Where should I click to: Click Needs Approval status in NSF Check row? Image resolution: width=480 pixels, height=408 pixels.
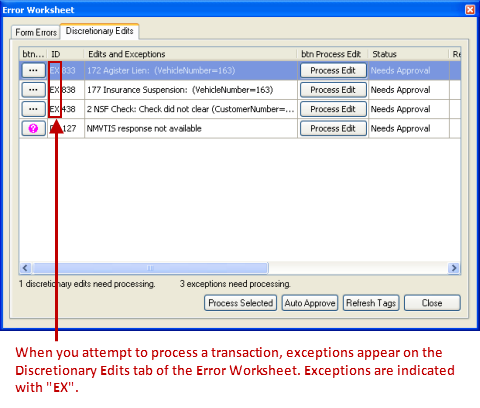[x=400, y=109]
